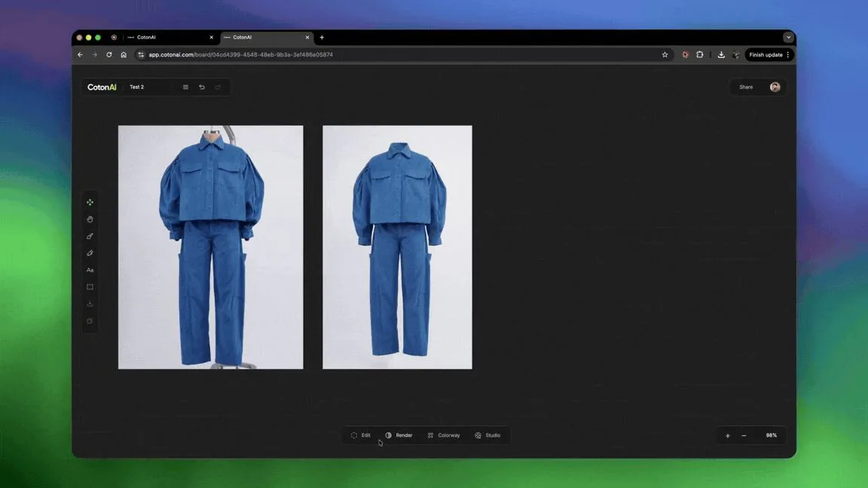Click the Test 2 board name
The image size is (868, 488).
click(136, 87)
